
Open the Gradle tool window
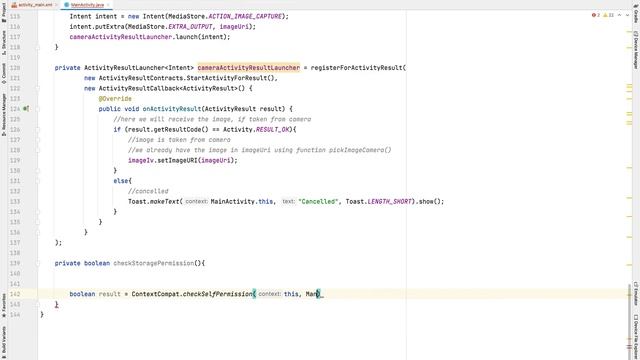636,13
